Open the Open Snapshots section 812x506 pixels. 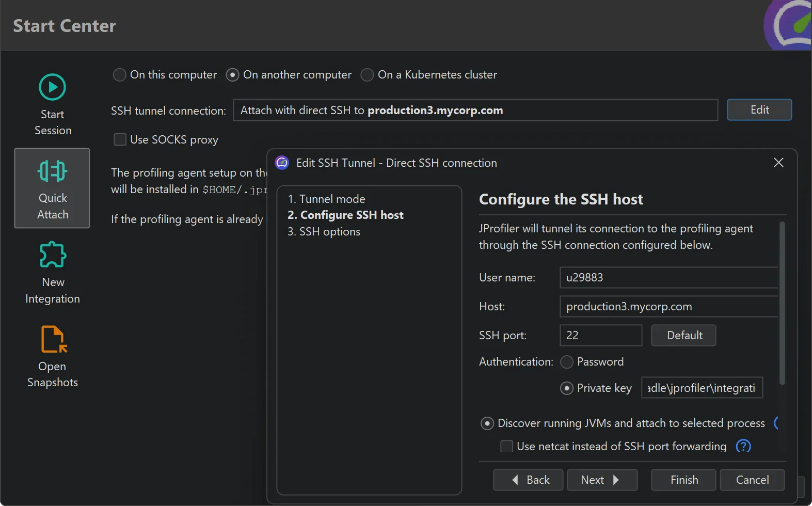[x=53, y=357]
